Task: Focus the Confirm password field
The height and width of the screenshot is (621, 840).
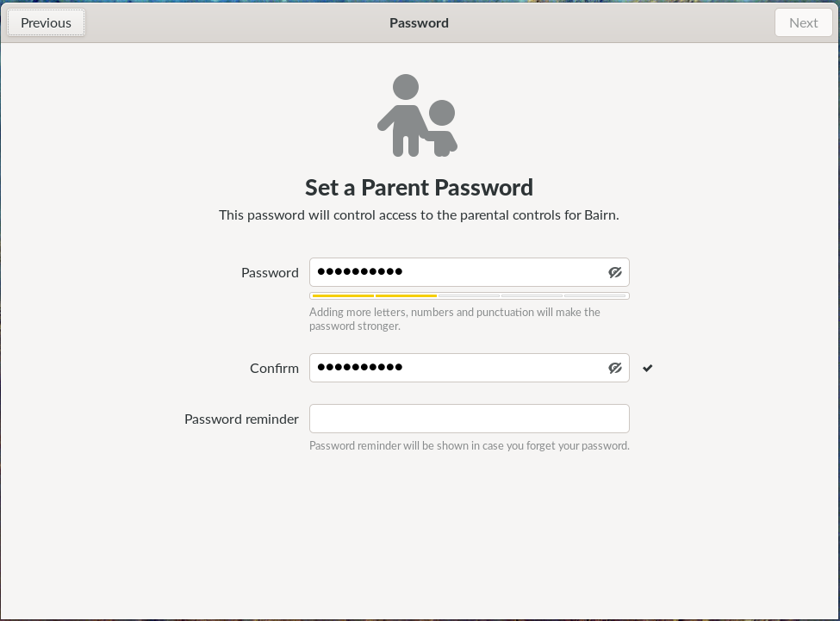Action: pyautogui.click(x=457, y=368)
